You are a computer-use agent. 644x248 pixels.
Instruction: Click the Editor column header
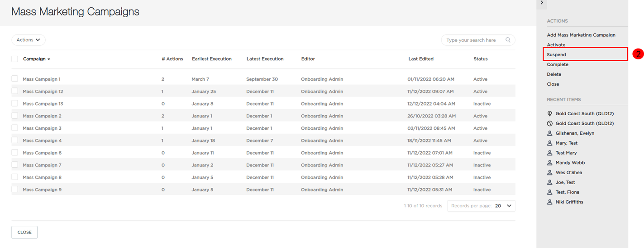point(308,59)
